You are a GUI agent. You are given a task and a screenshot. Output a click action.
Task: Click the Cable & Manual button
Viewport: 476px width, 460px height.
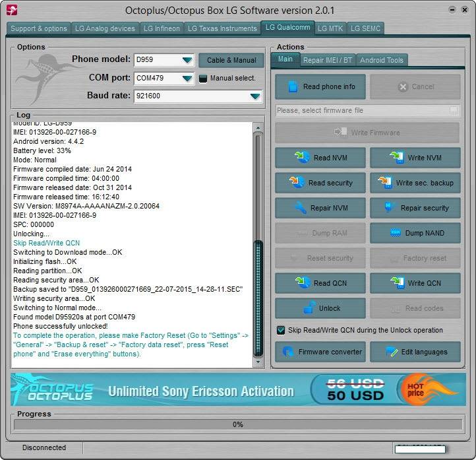(231, 60)
